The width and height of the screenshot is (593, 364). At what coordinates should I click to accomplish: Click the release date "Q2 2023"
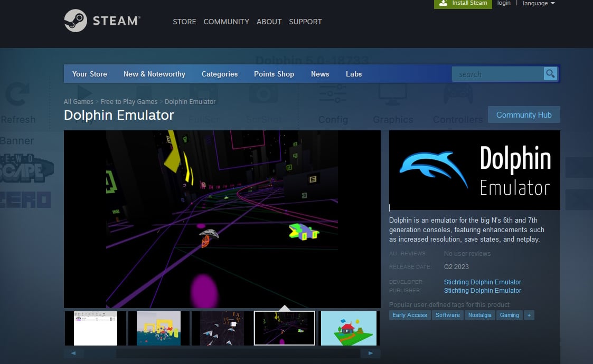pos(456,267)
